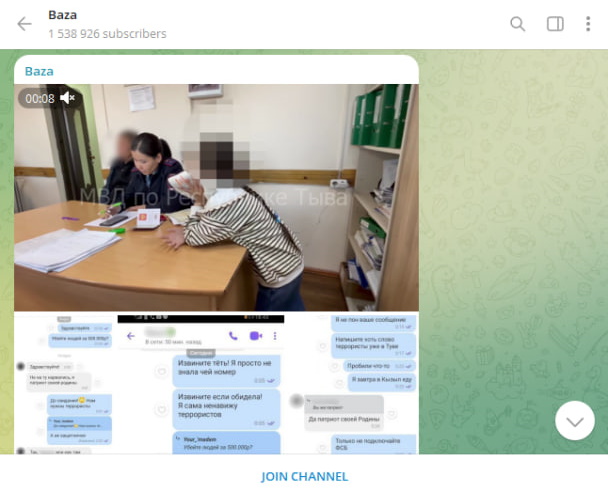The width and height of the screenshot is (608, 495).
Task: Play the office video in the post
Action: (216, 198)
